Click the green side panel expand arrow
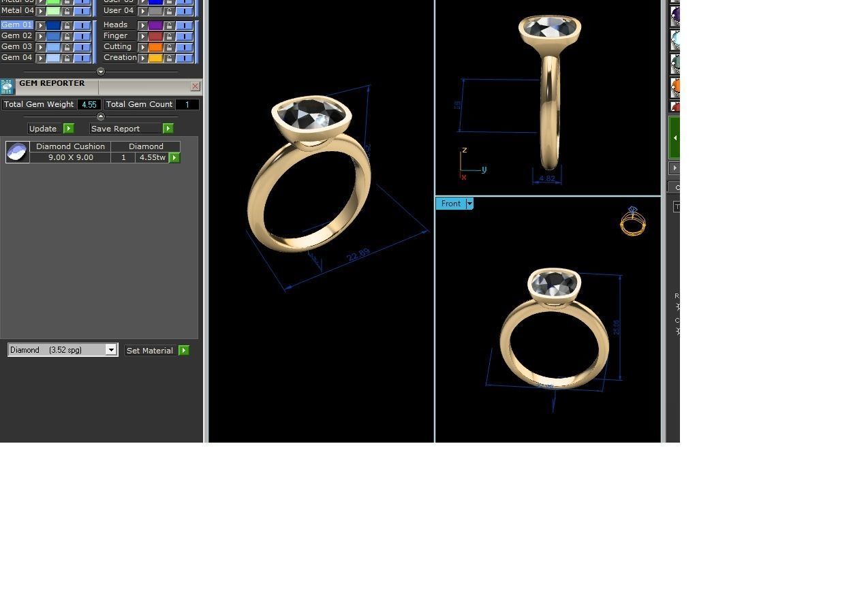The width and height of the screenshot is (868, 589). pos(674,138)
